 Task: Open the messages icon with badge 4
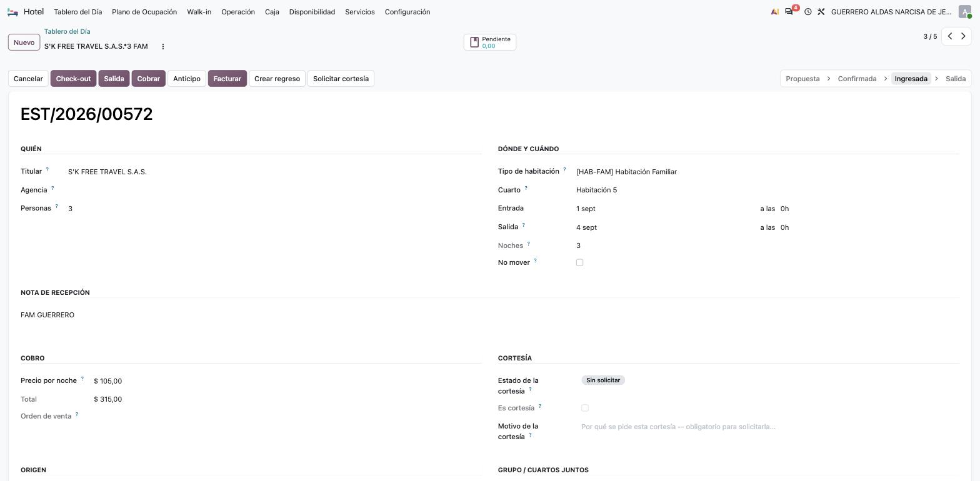pyautogui.click(x=789, y=12)
